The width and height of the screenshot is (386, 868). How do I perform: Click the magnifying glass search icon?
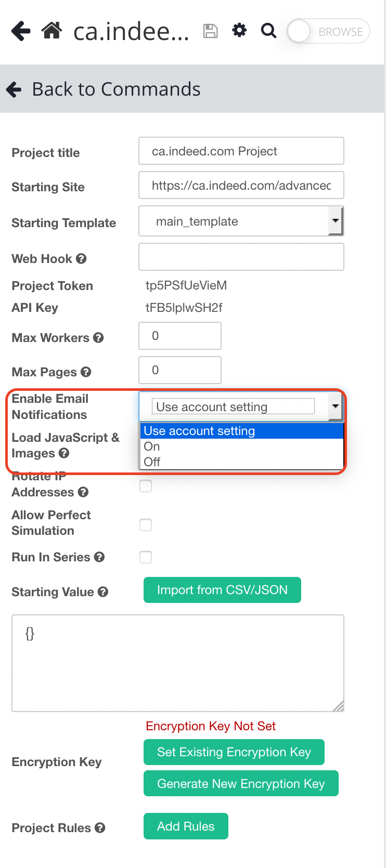tap(268, 31)
